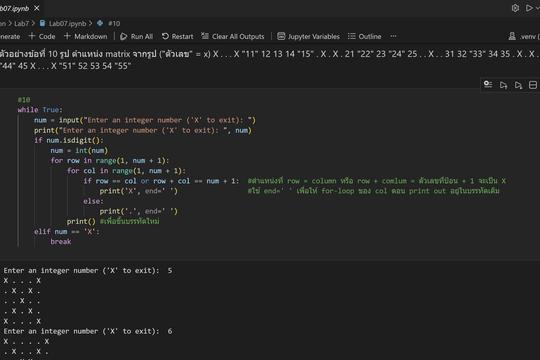Click the Run by Line cell icon
Image resolution: width=540 pixels, height=360 pixels.
click(x=488, y=84)
